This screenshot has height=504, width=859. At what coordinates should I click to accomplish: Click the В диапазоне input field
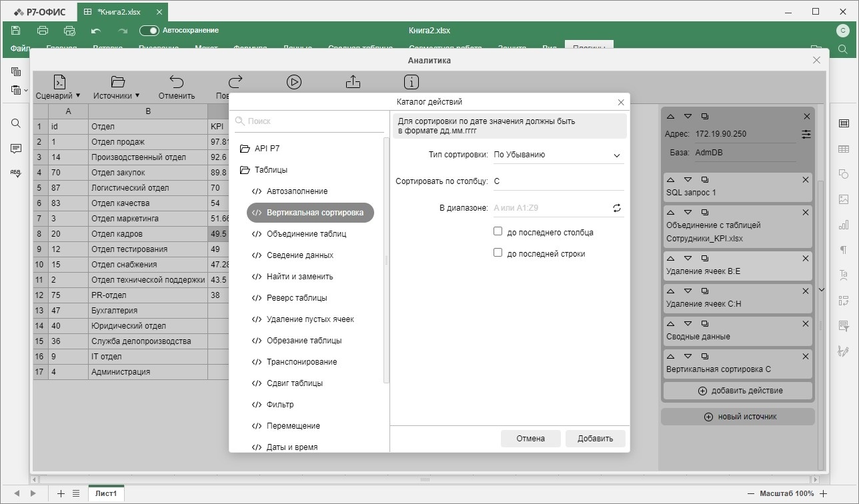(x=550, y=208)
